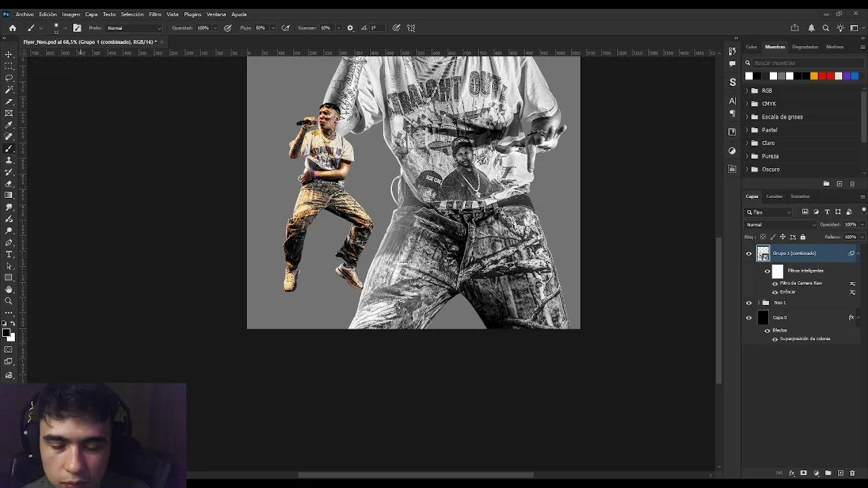Image resolution: width=868 pixels, height=488 pixels.
Task: Switch to the Motivos tab
Action: point(835,47)
